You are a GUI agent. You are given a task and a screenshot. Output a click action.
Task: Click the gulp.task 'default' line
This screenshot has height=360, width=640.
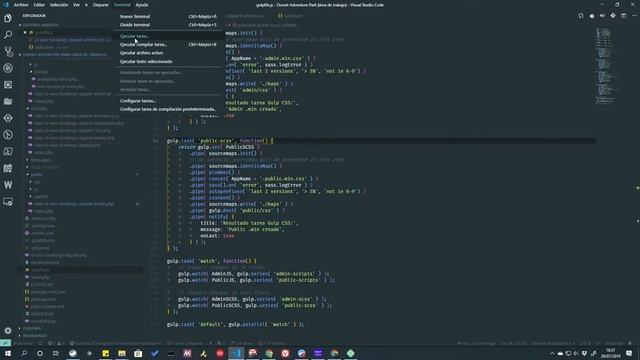point(235,324)
